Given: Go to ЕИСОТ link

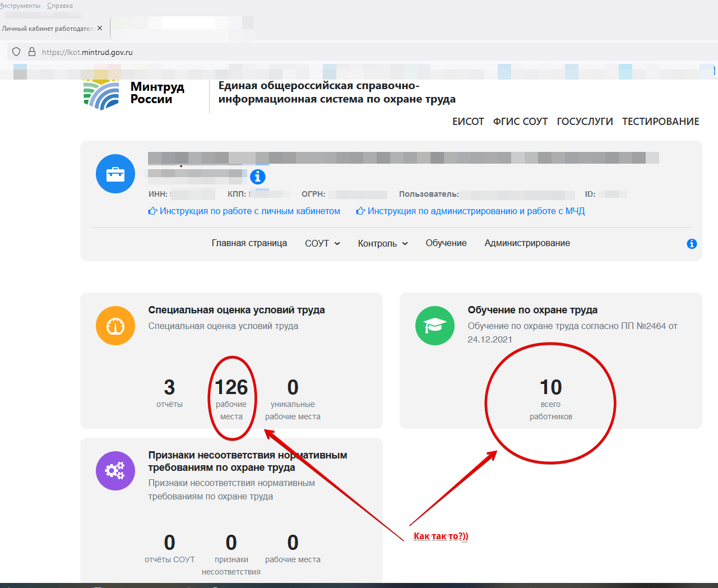Looking at the screenshot, I should (x=468, y=122).
